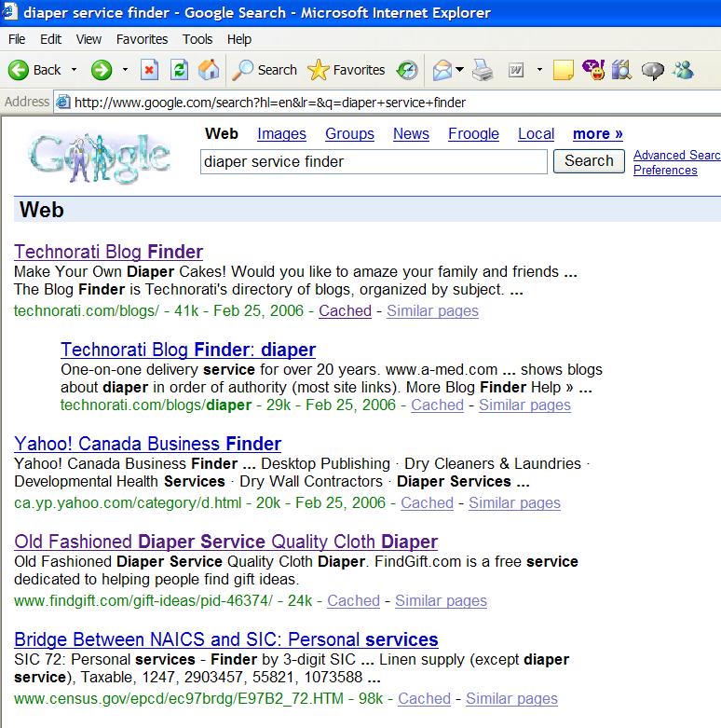Click the Forward arrow icon
This screenshot has width=721, height=728.
(102, 70)
